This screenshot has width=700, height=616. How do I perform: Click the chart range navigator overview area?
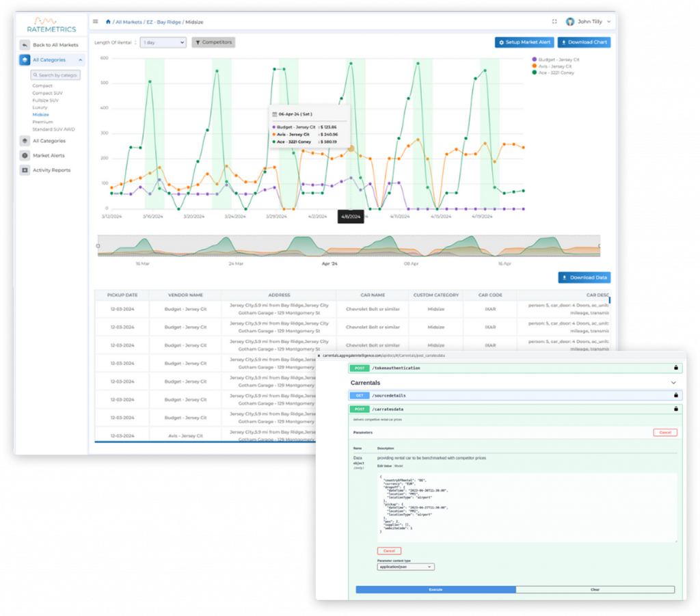(349, 246)
